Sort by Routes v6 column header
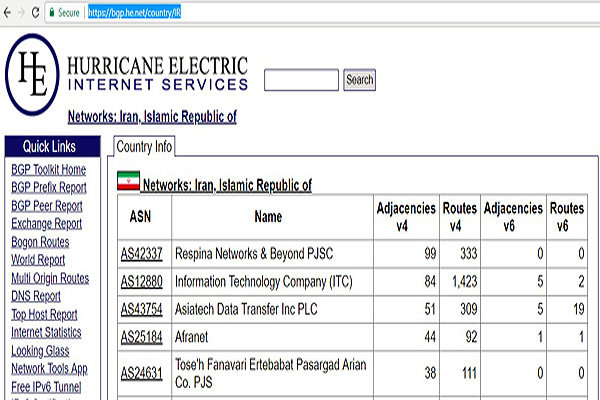Screen dimensions: 600x400 click(x=567, y=217)
